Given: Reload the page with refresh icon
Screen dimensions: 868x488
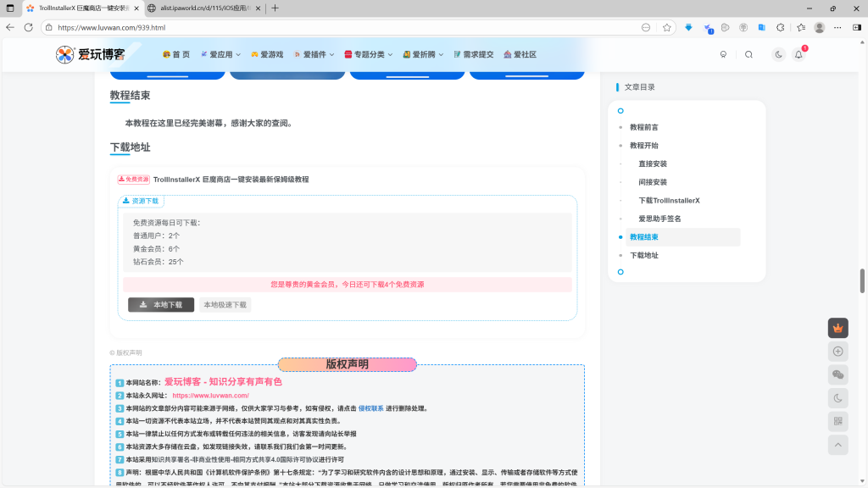Looking at the screenshot, I should point(28,27).
